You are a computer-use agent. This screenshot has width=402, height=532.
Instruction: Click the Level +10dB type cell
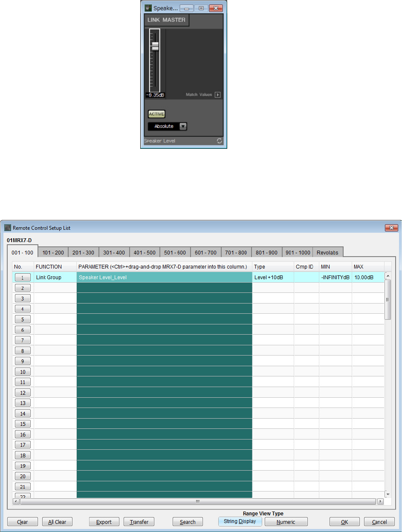[x=273, y=277]
